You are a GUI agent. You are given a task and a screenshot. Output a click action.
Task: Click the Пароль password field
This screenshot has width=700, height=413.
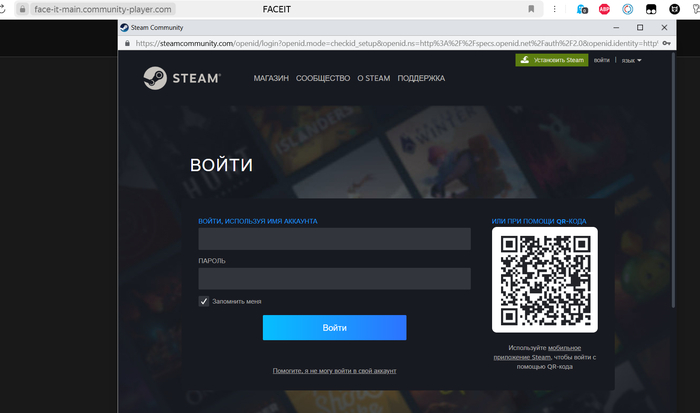pyautogui.click(x=334, y=279)
